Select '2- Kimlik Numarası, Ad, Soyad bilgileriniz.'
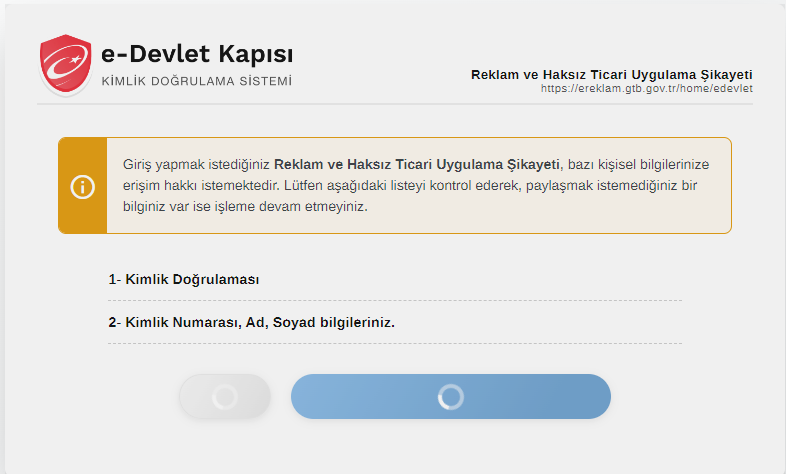The width and height of the screenshot is (786, 474). 252,322
